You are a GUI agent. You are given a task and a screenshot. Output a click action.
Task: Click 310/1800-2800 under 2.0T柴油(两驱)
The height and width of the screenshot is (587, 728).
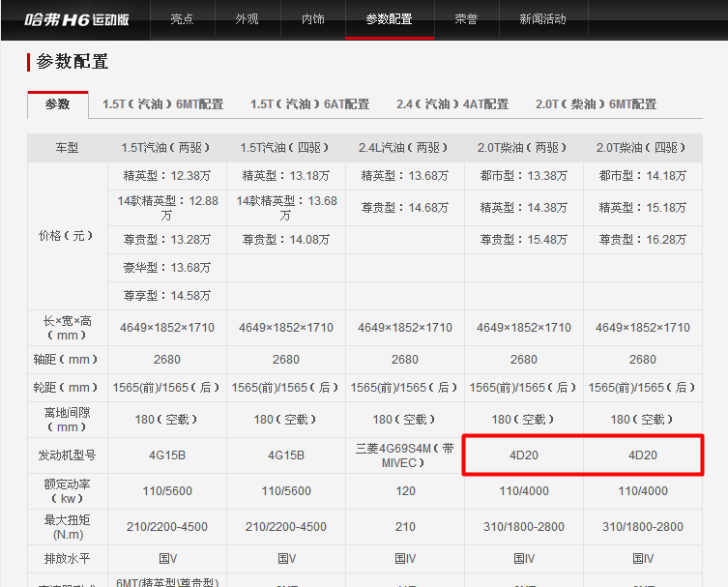524,527
